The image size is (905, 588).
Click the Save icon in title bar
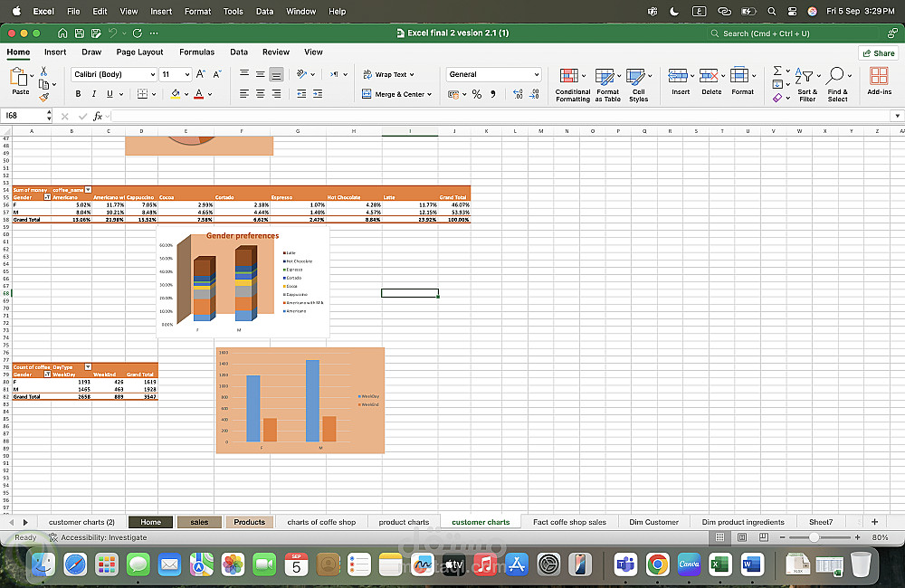tap(80, 33)
